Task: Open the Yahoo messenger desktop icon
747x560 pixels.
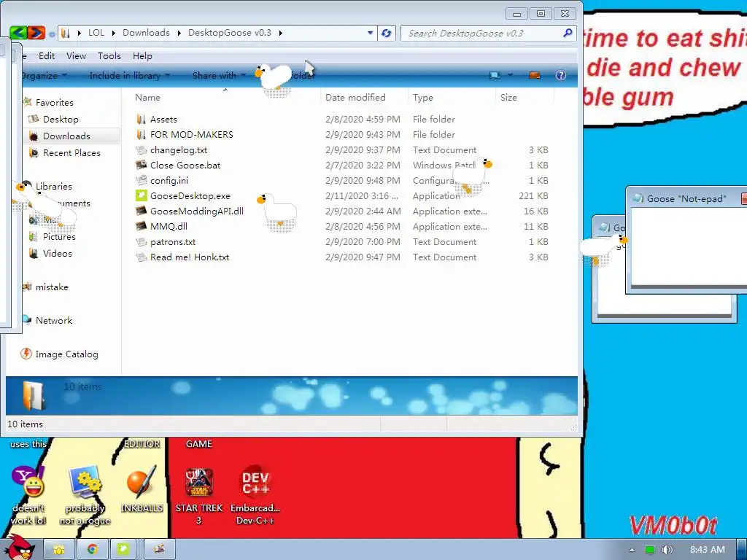Action: click(28, 495)
